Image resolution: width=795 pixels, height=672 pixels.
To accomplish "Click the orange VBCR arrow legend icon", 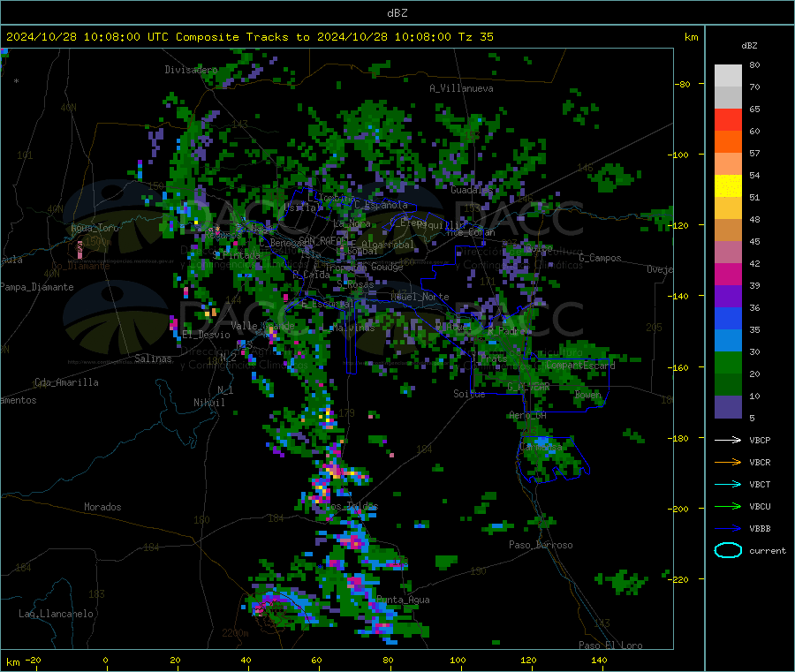I will coord(728,462).
